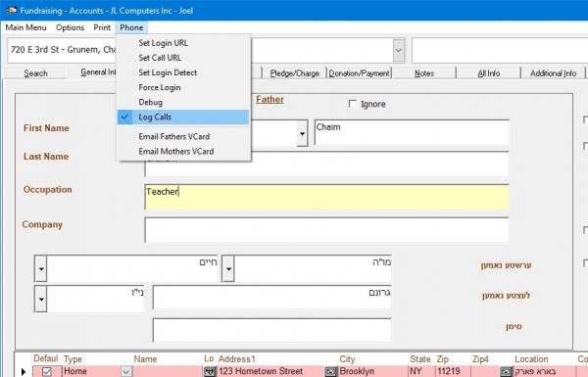This screenshot has height=377, width=588.
Task: Open the Options menu
Action: click(71, 27)
